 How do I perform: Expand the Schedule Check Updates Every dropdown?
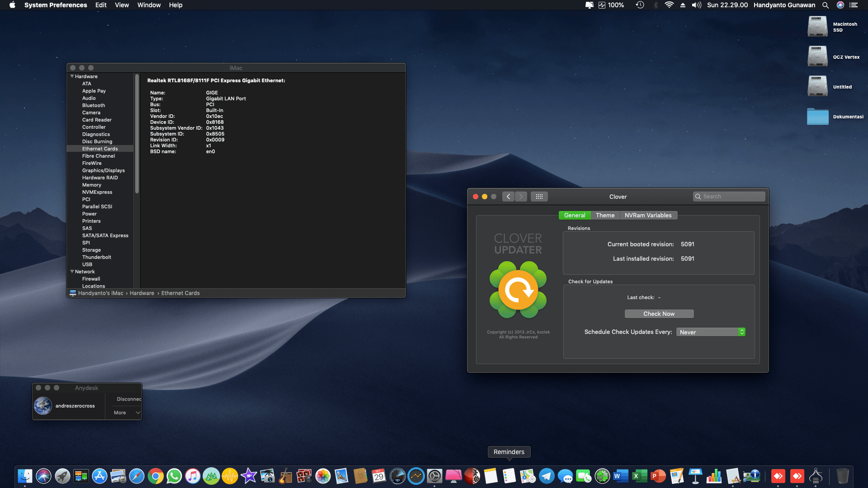(711, 332)
